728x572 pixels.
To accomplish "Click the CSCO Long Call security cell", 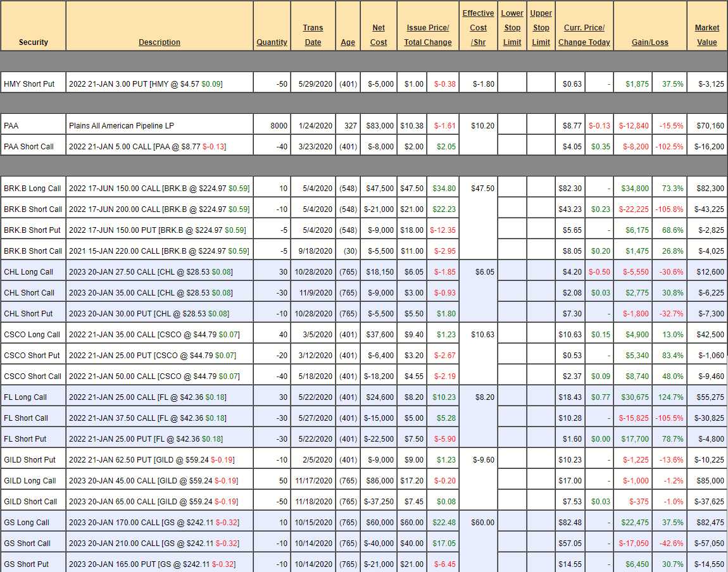I will pos(32,335).
